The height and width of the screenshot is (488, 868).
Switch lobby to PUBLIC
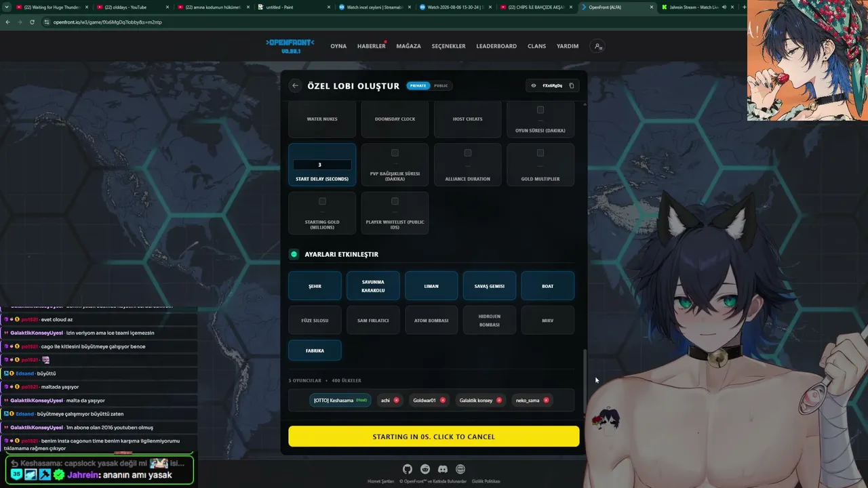coord(441,85)
